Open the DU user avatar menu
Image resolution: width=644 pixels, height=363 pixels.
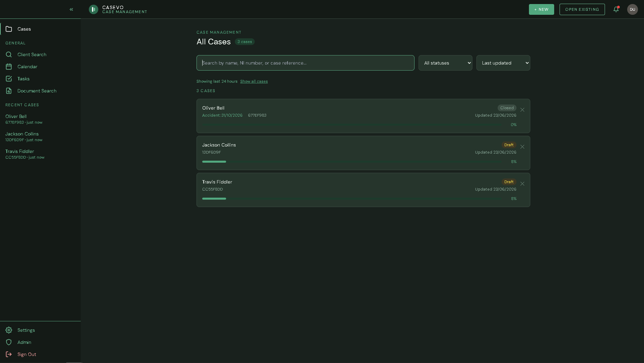coord(633,9)
